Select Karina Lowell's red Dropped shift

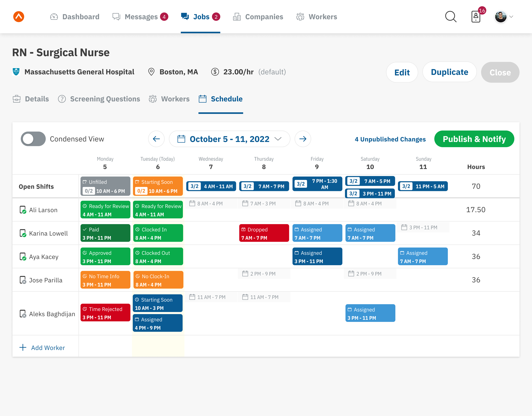click(x=264, y=233)
